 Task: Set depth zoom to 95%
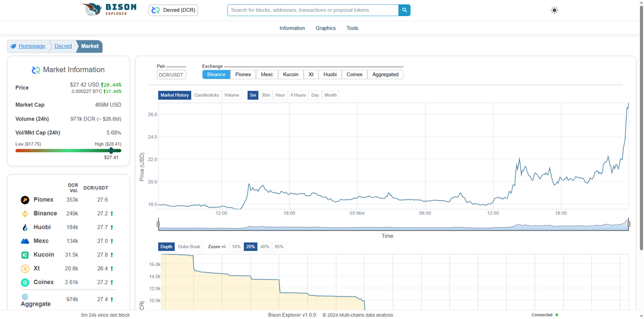tap(279, 247)
